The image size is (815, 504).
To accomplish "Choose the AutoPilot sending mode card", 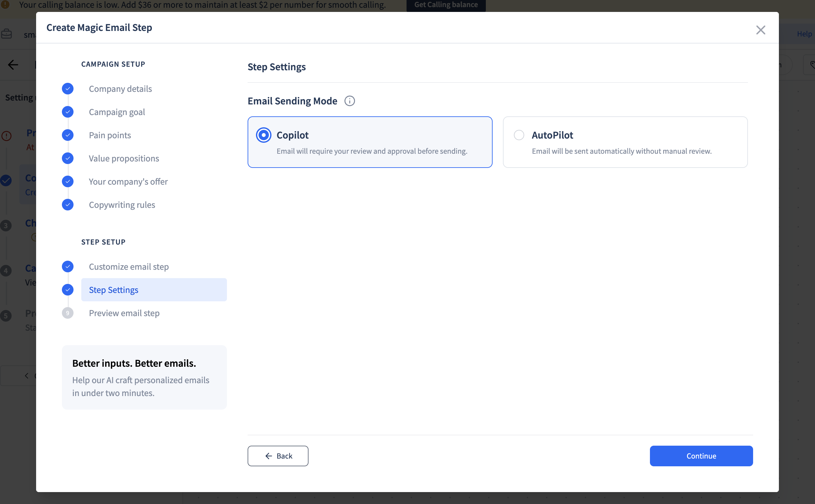I will point(625,142).
